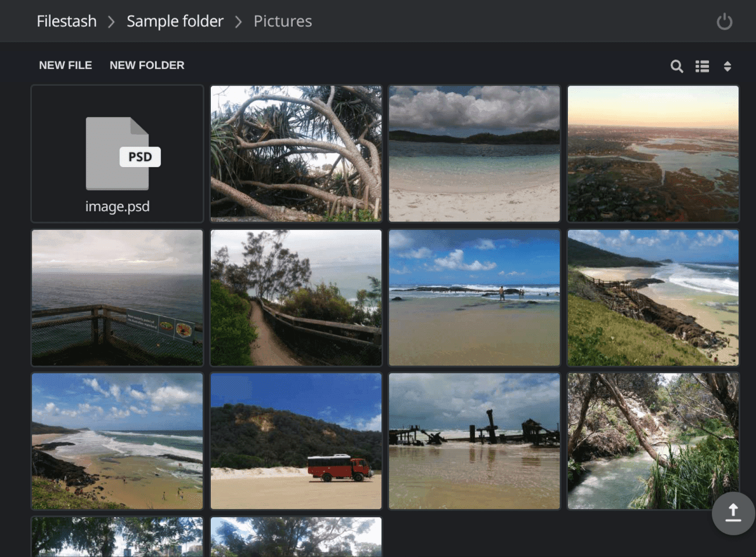The image size is (756, 557).
Task: Click the power logout icon
Action: 724,22
